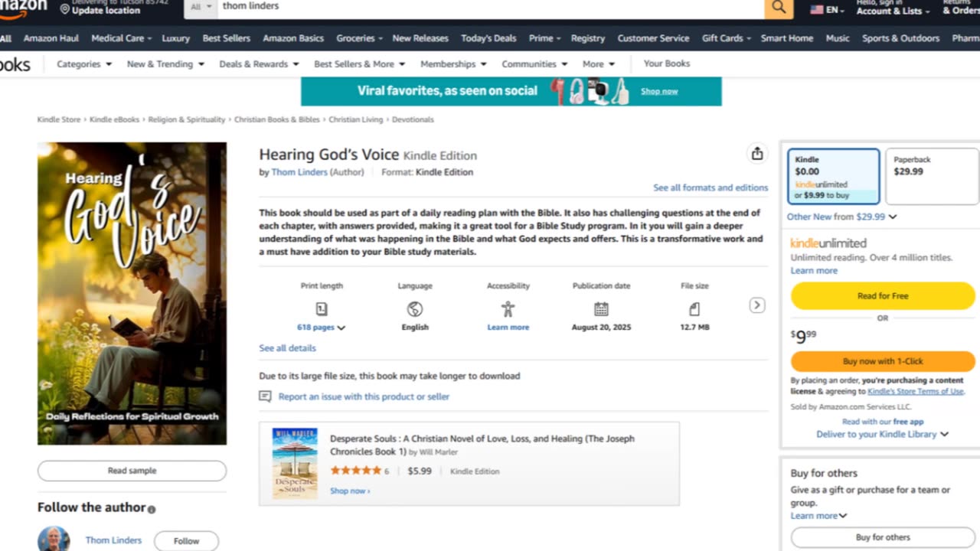Click the share icon near the title
Screen dimensions: 980x551
click(x=756, y=154)
